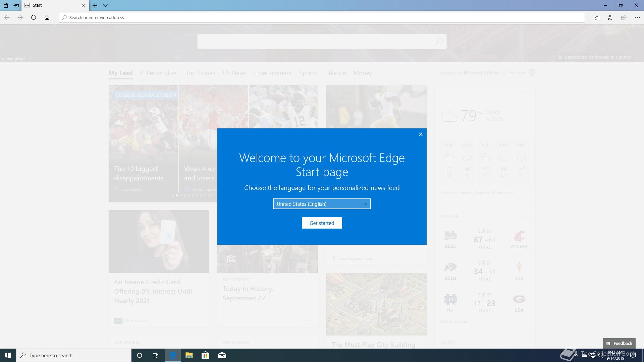The width and height of the screenshot is (644, 362).
Task: Open the Favorites hub star icon
Action: coord(597,17)
